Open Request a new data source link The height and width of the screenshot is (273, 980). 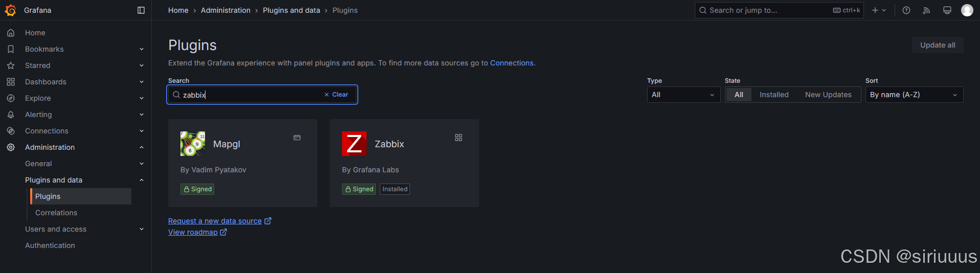[x=215, y=221]
